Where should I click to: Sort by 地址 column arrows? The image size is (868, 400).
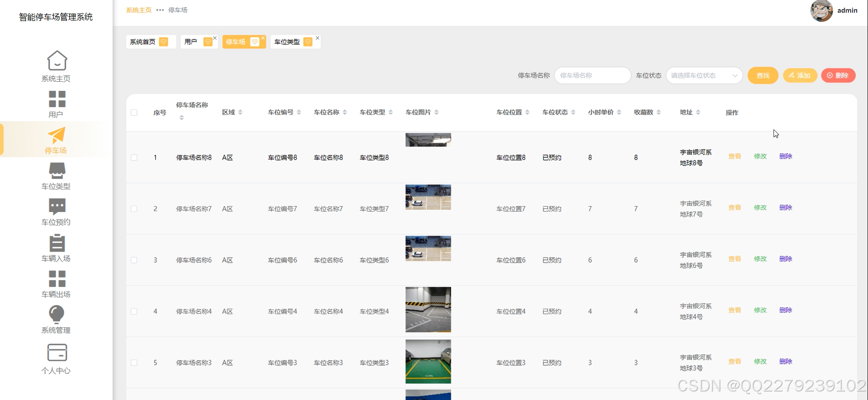click(x=698, y=112)
